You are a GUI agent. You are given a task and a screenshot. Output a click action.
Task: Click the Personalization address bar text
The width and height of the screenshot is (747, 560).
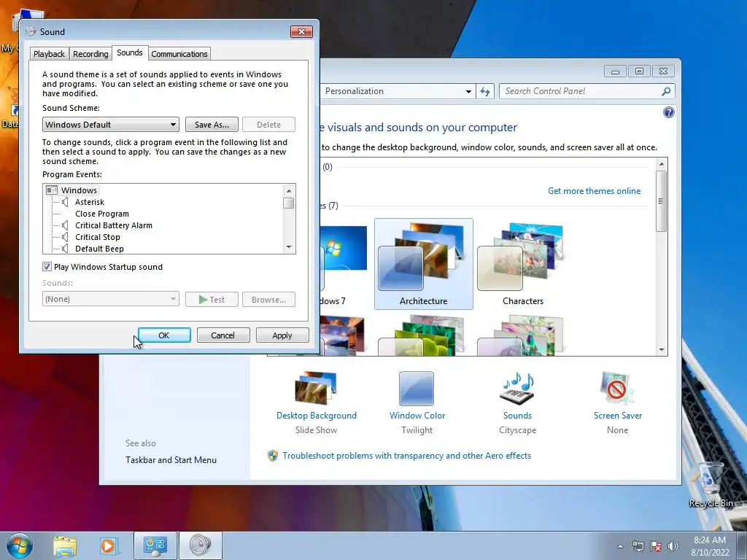point(355,91)
